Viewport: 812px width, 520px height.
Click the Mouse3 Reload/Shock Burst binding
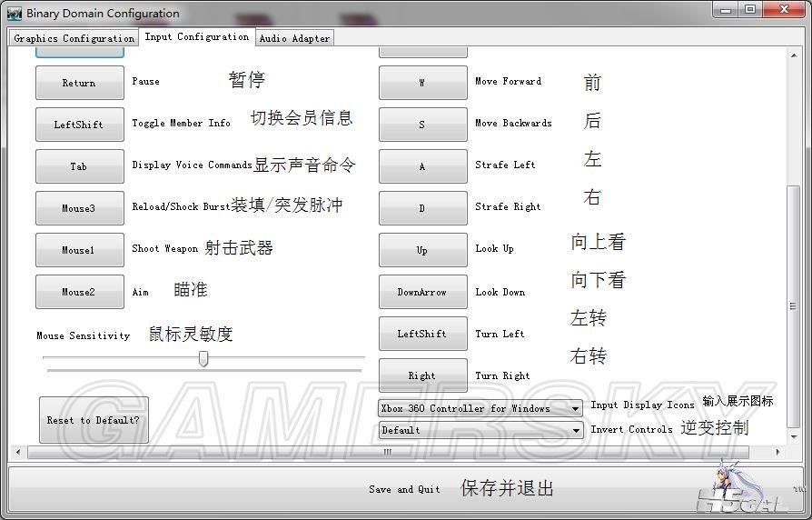coord(79,208)
